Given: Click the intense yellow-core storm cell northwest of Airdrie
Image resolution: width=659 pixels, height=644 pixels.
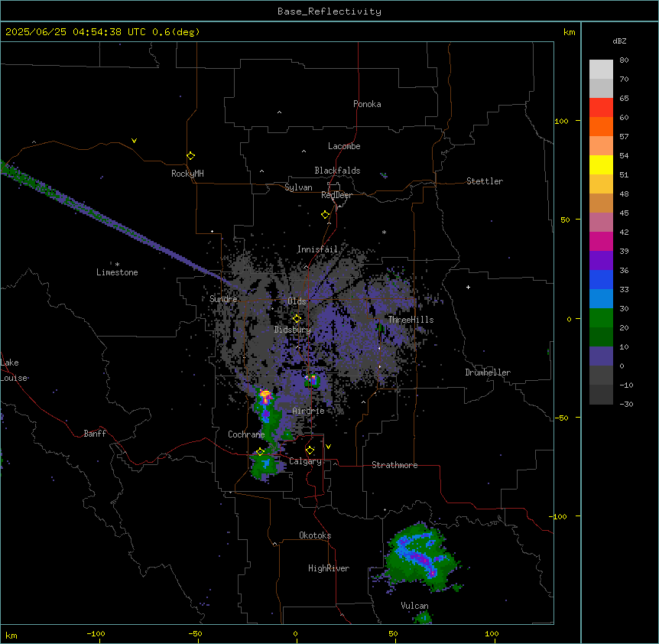Looking at the screenshot, I should coord(265,395).
